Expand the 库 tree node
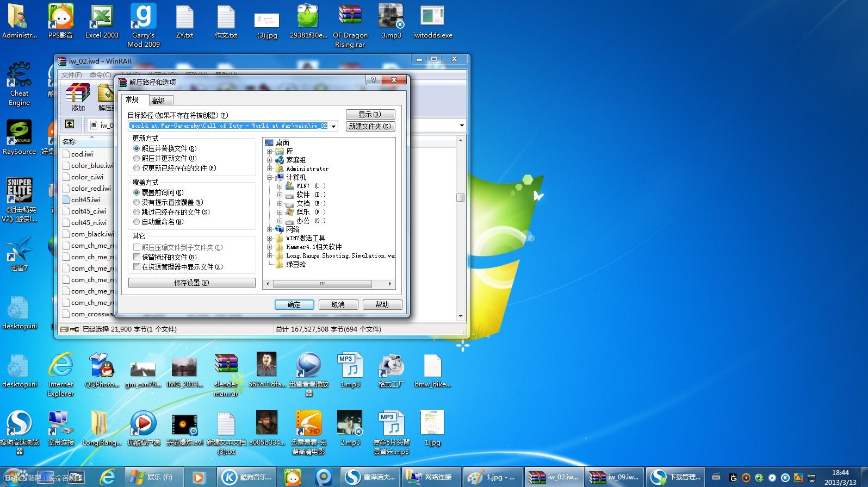Viewport: 868px width, 487px height. [x=269, y=152]
